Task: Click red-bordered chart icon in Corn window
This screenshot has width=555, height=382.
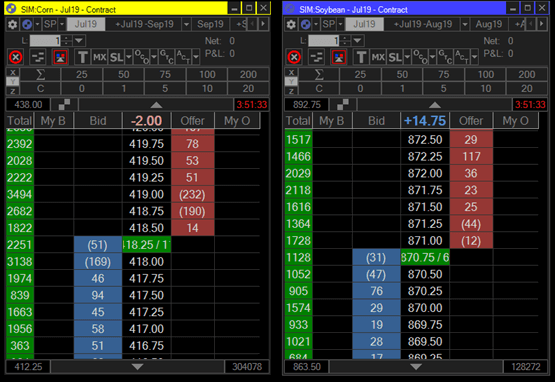Action: pyautogui.click(x=60, y=57)
